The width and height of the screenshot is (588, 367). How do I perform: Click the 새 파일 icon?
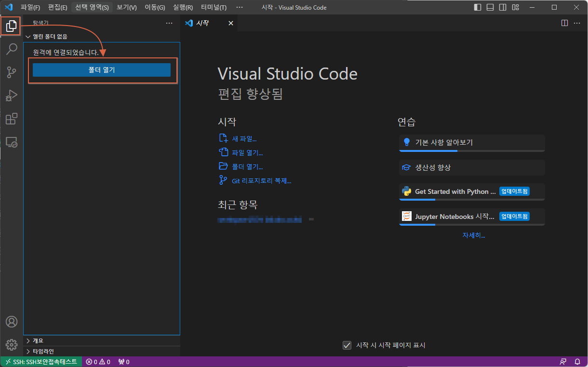click(223, 138)
